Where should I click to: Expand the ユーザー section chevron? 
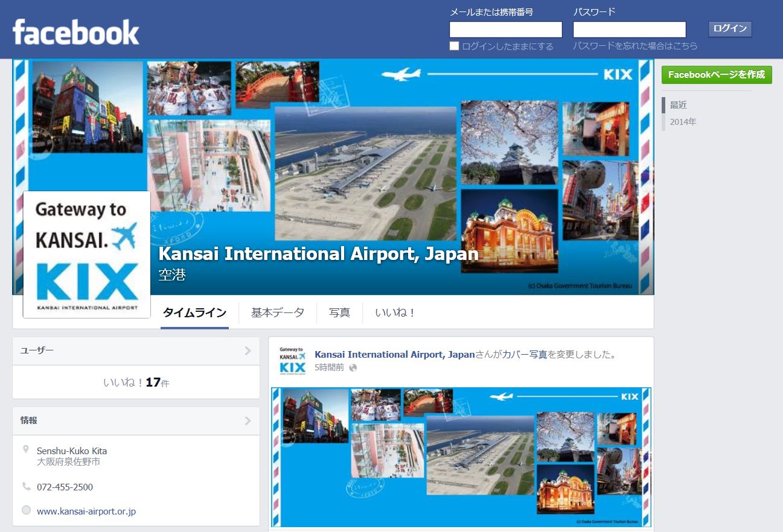click(248, 351)
